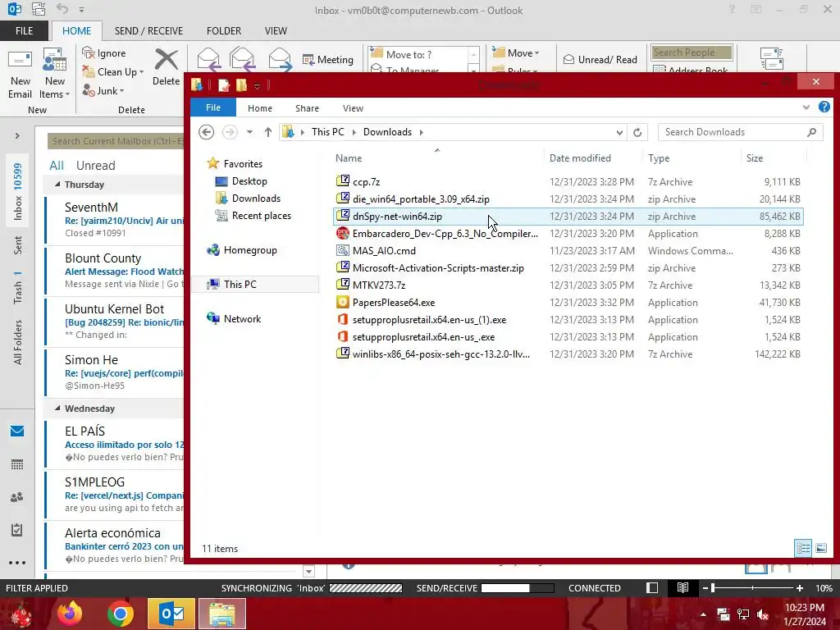The height and width of the screenshot is (630, 840).
Task: Switch Explorer to Details view icon
Action: [x=803, y=548]
